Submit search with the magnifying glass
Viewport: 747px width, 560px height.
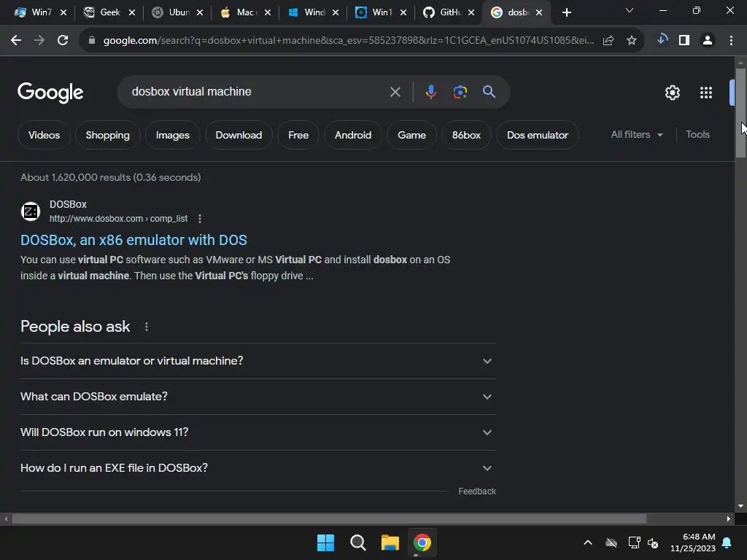[489, 91]
